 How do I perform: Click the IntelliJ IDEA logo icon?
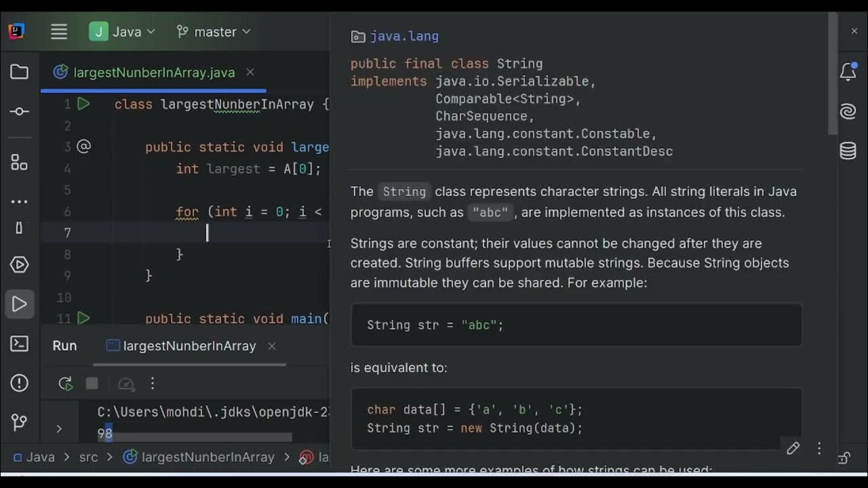click(x=16, y=31)
